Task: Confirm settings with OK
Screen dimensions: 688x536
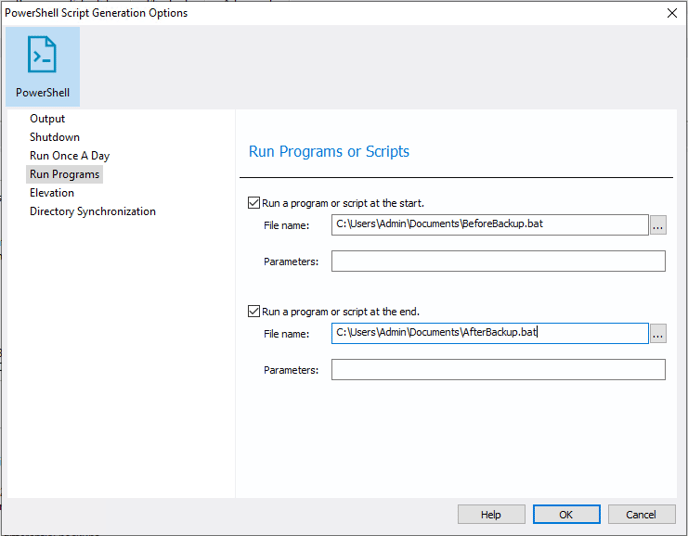Action: click(x=566, y=514)
